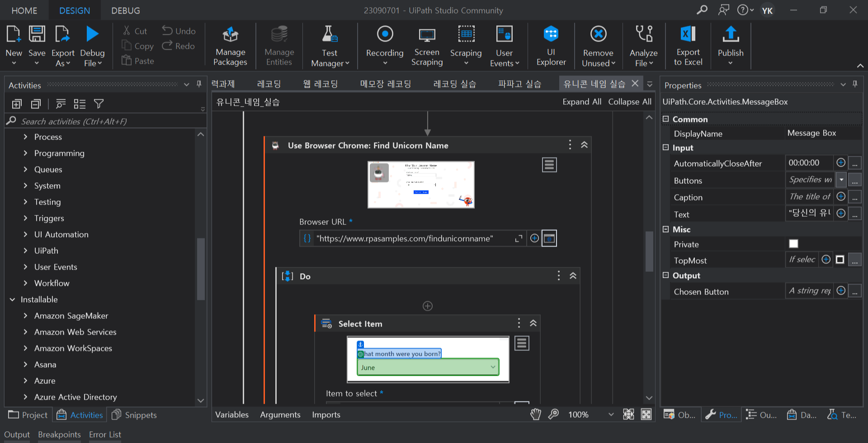Click Analyze File icon
The image size is (868, 443).
(644, 34)
